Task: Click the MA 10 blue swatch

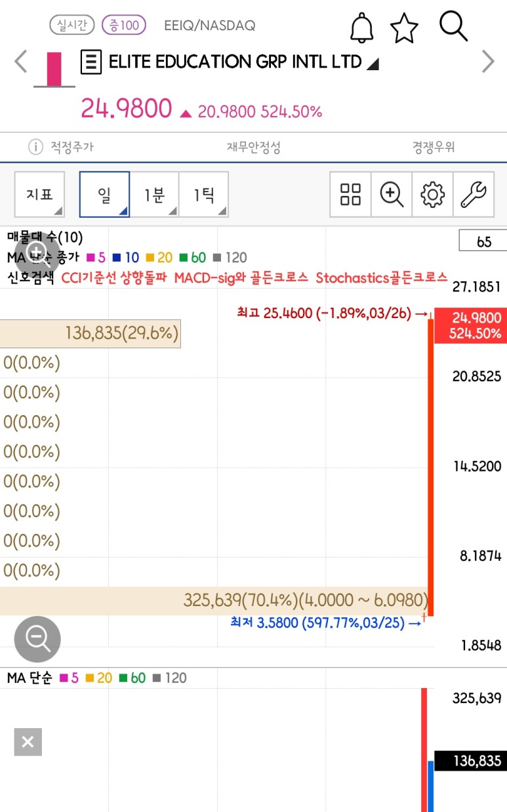Action: point(115,258)
